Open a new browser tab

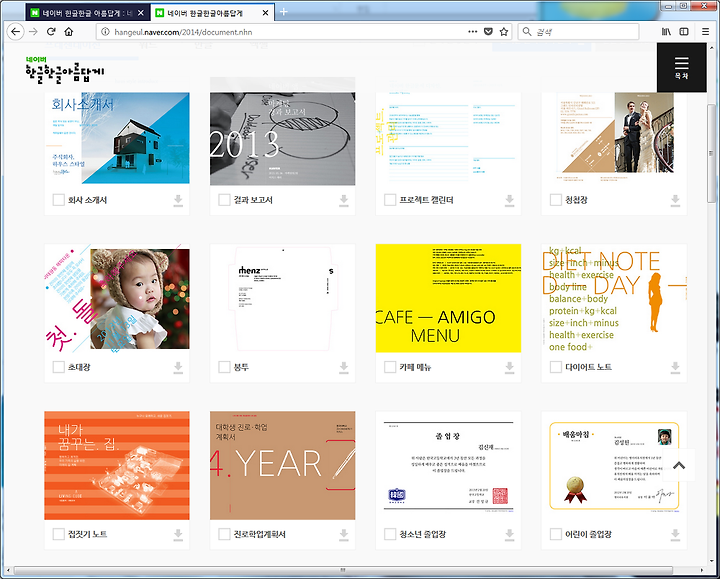click(x=284, y=12)
